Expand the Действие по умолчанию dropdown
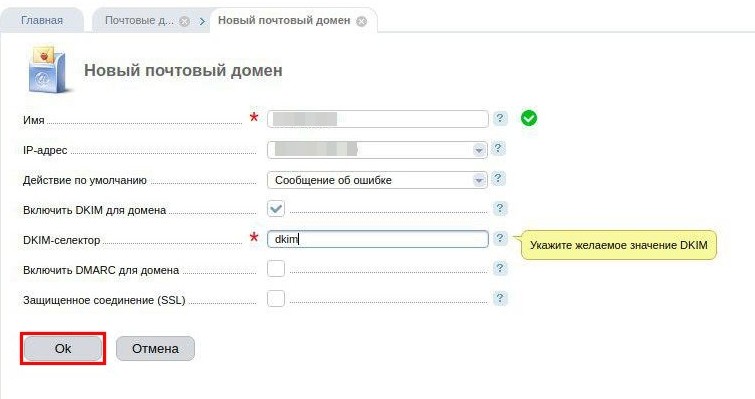This screenshot has width=755, height=399. [478, 180]
